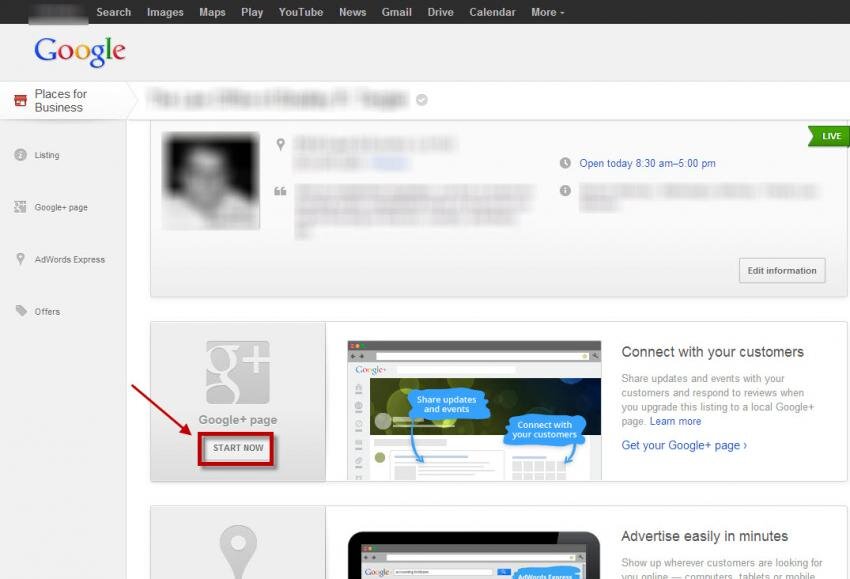Open Drive from the top bar
This screenshot has height=579, width=850.
point(440,12)
